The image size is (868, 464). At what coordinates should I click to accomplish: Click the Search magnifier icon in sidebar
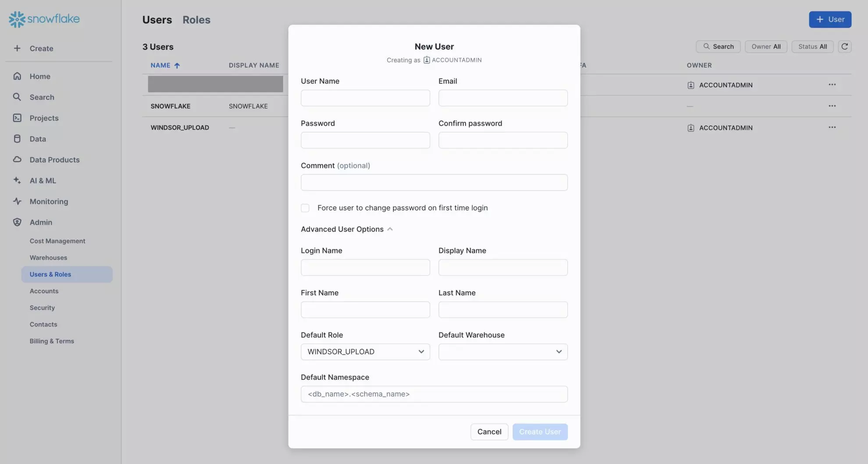pyautogui.click(x=17, y=97)
